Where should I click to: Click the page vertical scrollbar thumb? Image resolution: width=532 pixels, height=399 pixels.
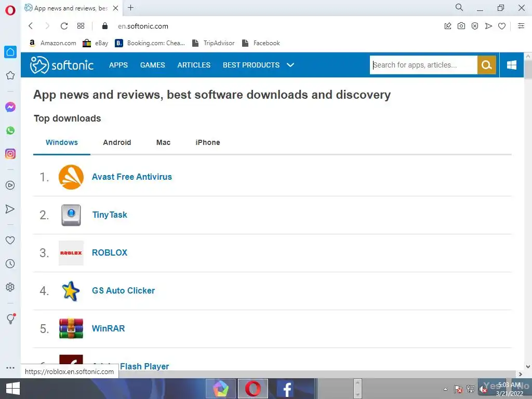tap(528, 70)
